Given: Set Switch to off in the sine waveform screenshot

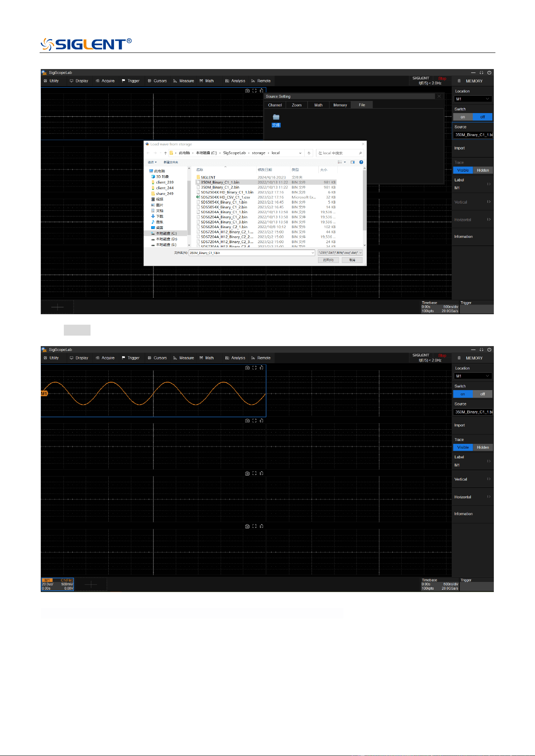Looking at the screenshot, I should pyautogui.click(x=482, y=394).
